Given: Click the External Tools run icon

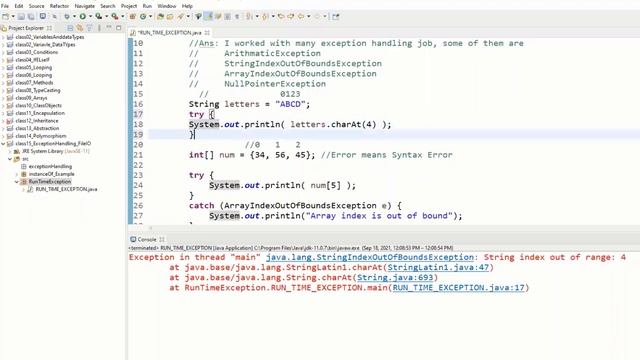Looking at the screenshot, I should click(115, 16).
